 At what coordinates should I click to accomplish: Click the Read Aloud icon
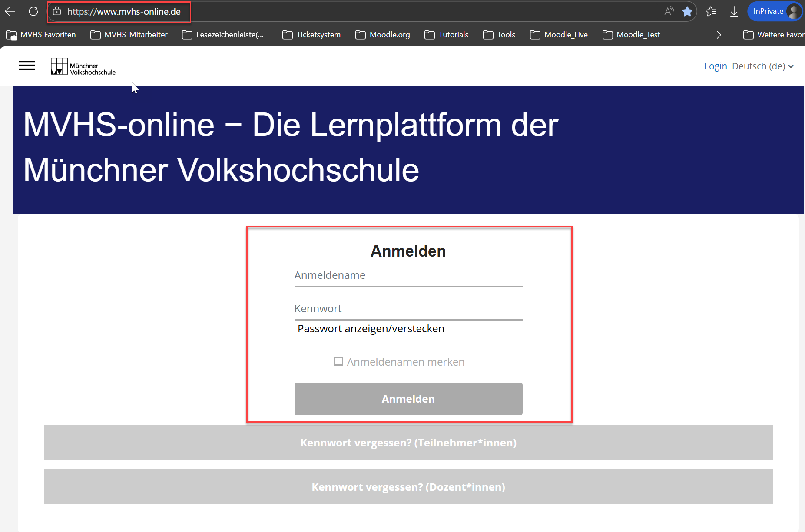click(669, 12)
